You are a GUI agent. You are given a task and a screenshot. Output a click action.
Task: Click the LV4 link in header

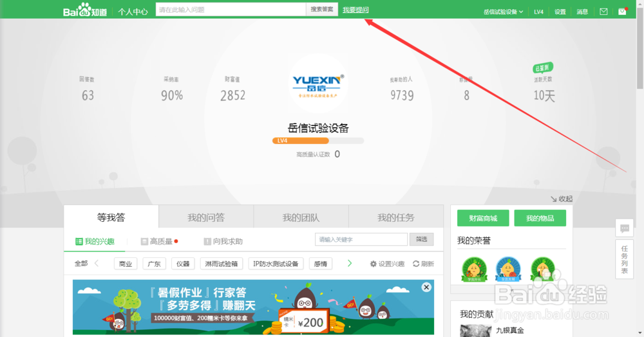point(538,12)
